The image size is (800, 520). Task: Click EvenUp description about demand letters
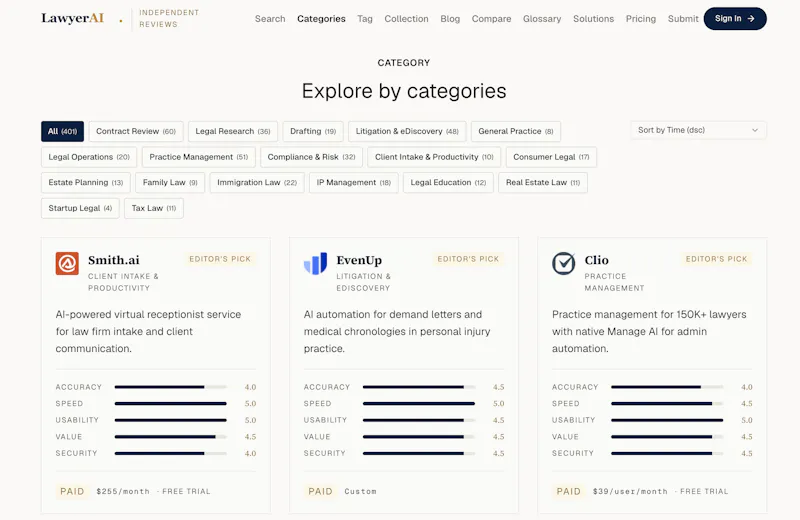click(397, 331)
